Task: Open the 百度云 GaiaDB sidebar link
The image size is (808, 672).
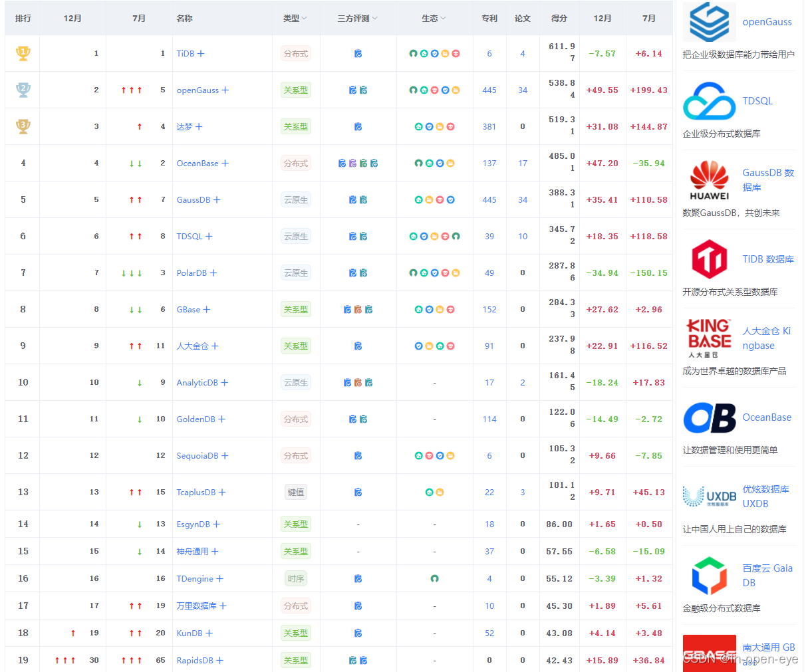Action: click(767, 576)
